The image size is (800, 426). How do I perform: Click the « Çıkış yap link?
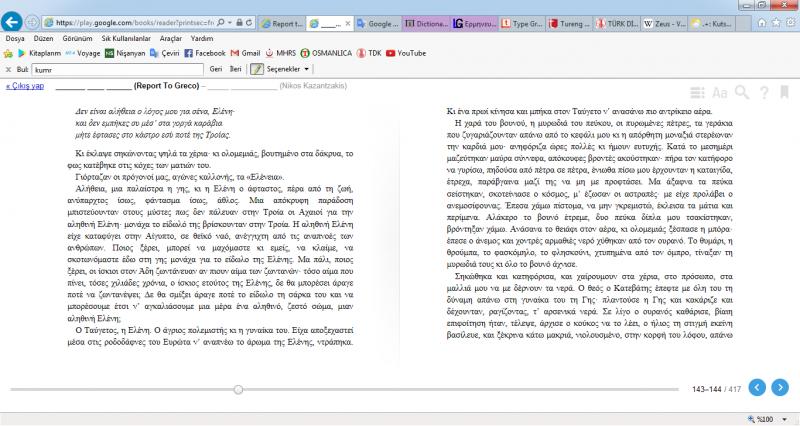(x=25, y=86)
